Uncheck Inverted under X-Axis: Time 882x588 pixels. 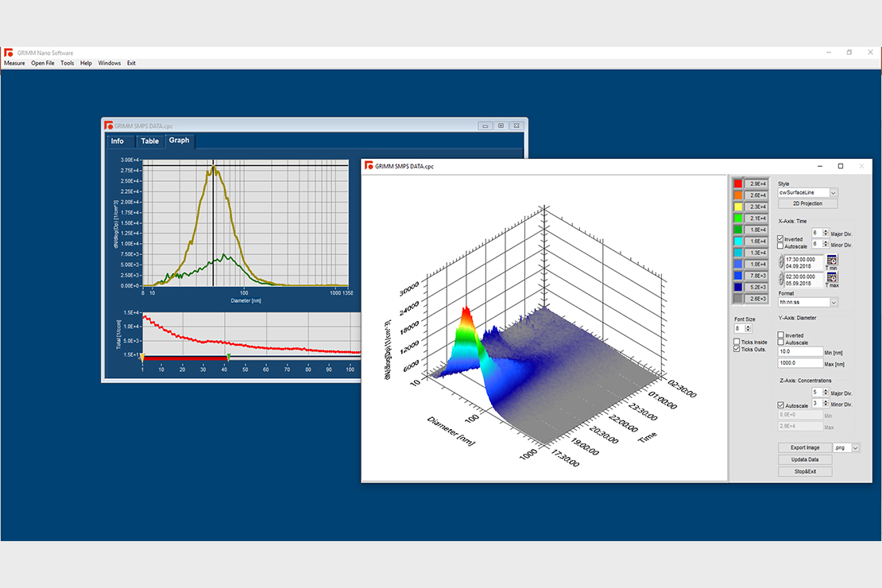pos(781,238)
